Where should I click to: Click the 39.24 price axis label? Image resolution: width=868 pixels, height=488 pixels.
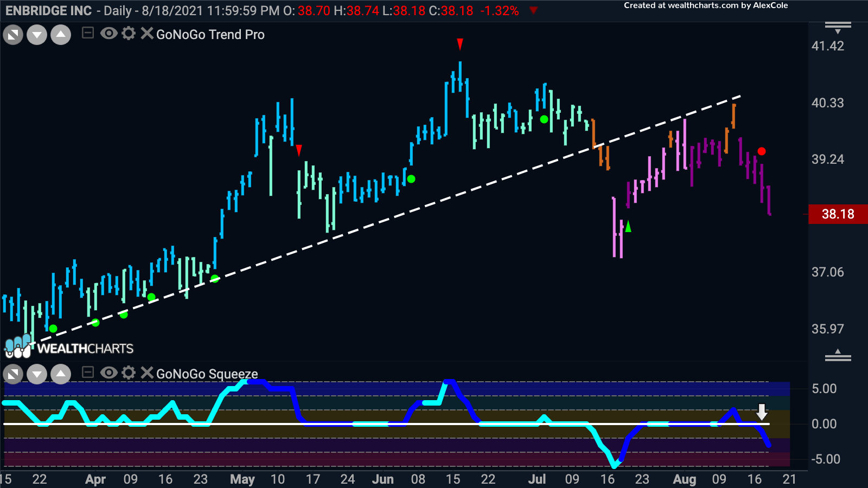(x=828, y=159)
